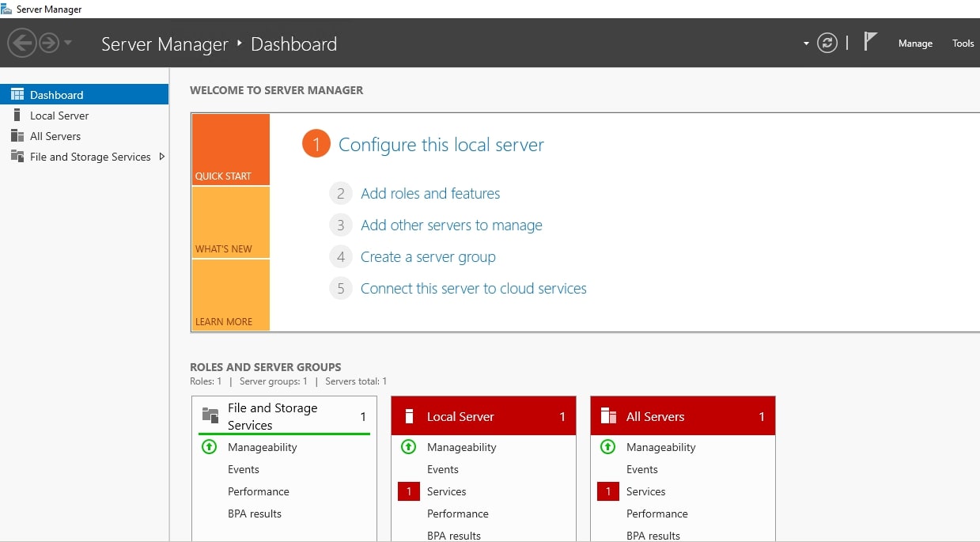Open the Local Server tile header
Image resolution: width=980 pixels, height=542 pixels.
483,416
